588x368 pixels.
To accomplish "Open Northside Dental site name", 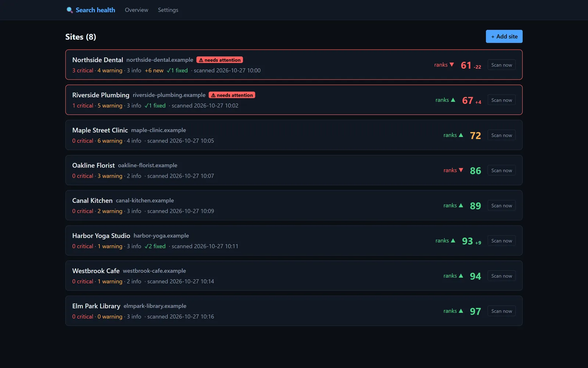I will 98,60.
